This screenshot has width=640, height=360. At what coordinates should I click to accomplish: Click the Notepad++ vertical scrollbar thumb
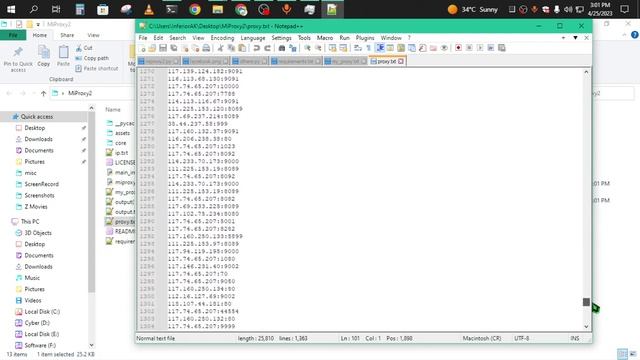[x=586, y=302]
